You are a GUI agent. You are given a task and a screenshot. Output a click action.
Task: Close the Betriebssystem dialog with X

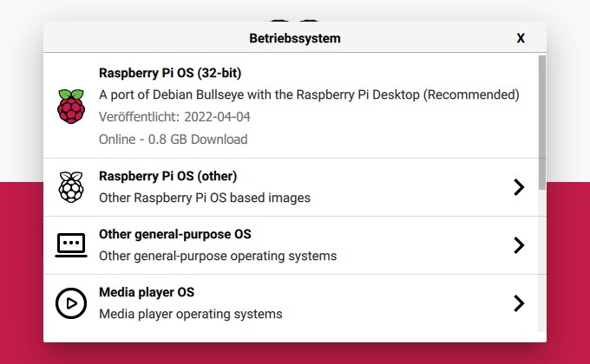521,38
